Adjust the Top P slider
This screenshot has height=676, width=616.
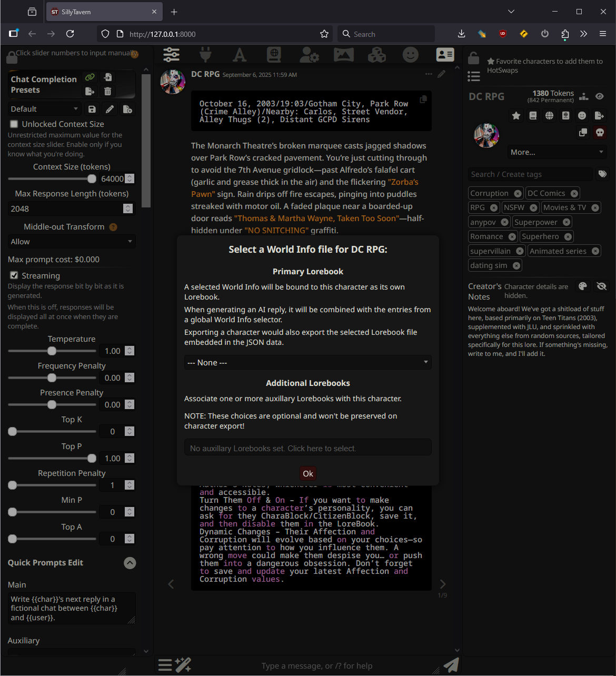point(52,459)
